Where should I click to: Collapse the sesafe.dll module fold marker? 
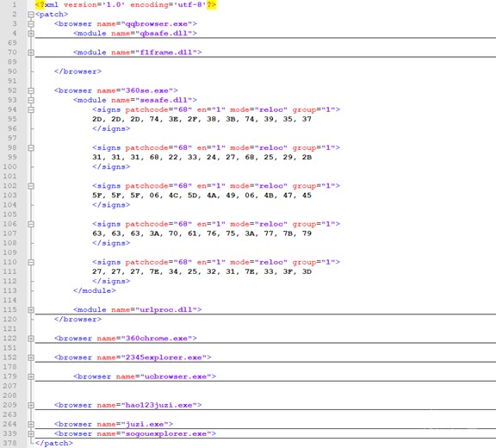point(31,100)
